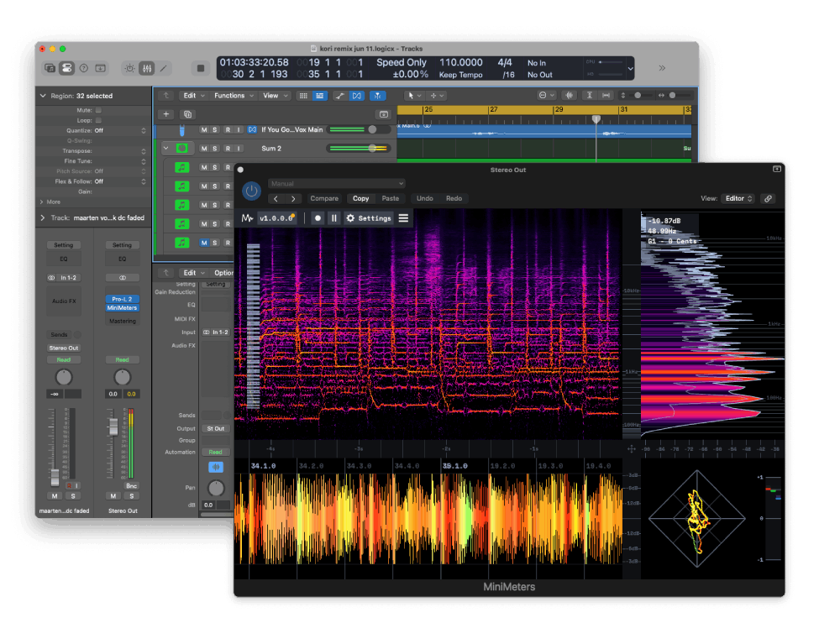Add a new track with plus button

[166, 114]
